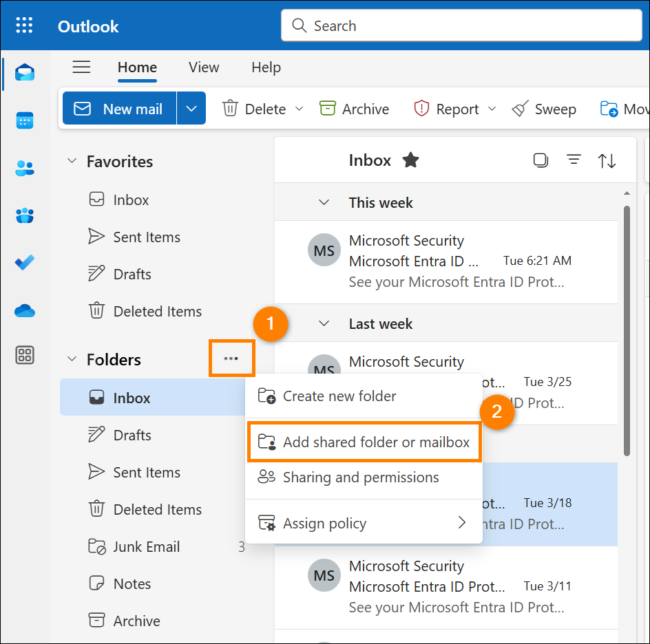Click the scroll up arrow of message list

627,193
